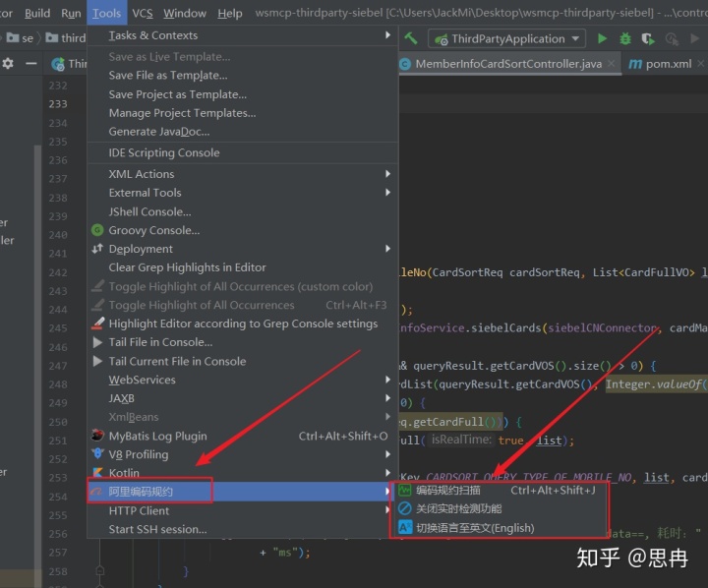The width and height of the screenshot is (708, 588).
Task: Click the Alibaba coding guidelines icon
Action: click(x=96, y=492)
